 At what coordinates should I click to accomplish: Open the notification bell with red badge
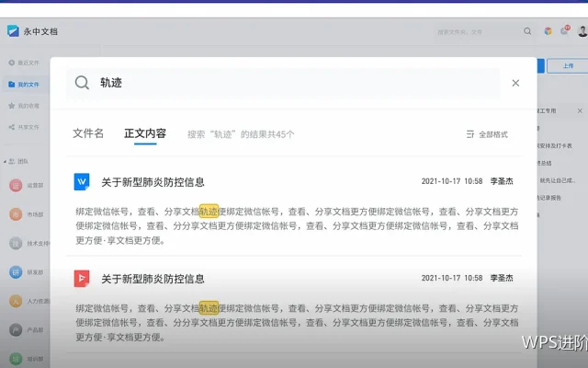565,30
